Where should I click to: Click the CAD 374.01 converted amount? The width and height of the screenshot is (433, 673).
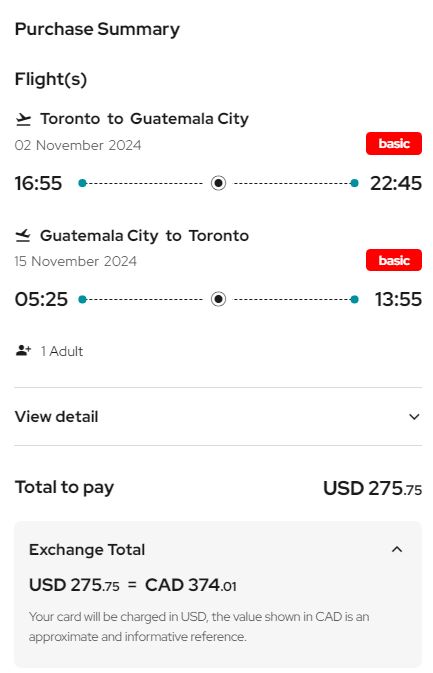[191, 585]
